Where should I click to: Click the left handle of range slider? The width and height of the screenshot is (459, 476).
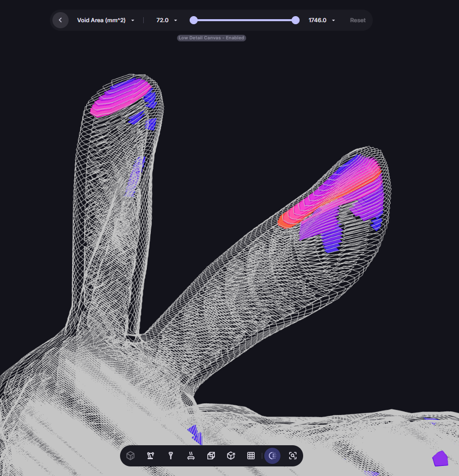tap(194, 20)
